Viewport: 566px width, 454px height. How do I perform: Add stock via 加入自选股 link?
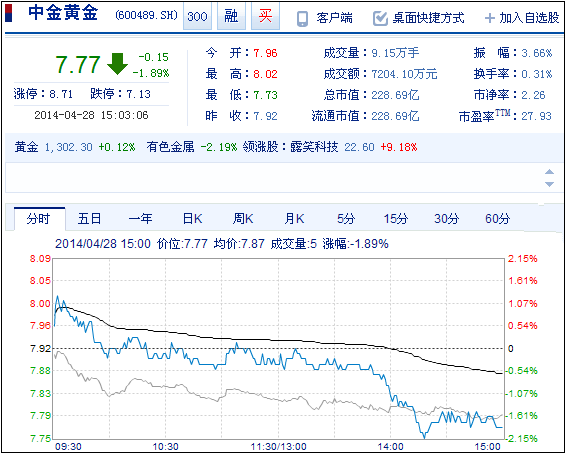[x=529, y=18]
